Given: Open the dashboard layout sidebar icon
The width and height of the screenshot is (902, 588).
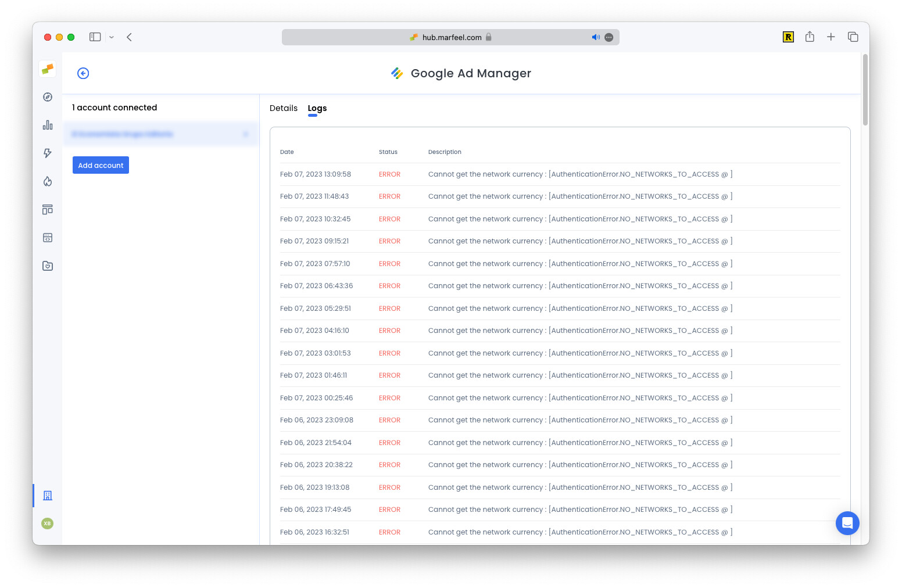Looking at the screenshot, I should click(x=47, y=209).
